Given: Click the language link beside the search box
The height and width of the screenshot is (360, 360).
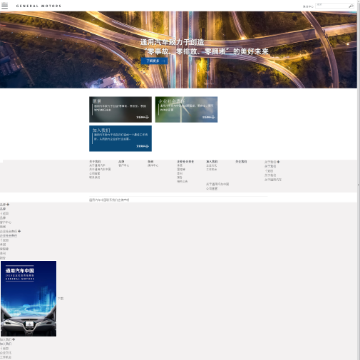Looking at the screenshot, I should tap(308, 7).
